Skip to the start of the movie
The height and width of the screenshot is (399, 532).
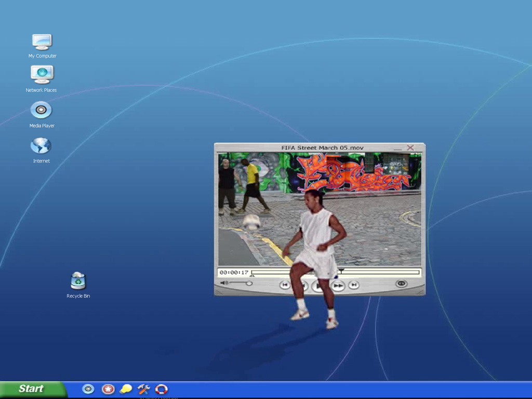pos(285,285)
